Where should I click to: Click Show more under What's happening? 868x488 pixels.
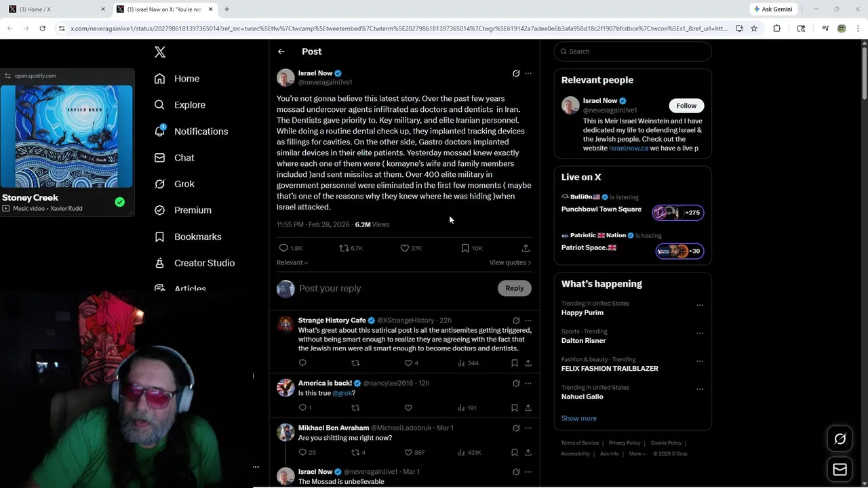[x=578, y=419]
